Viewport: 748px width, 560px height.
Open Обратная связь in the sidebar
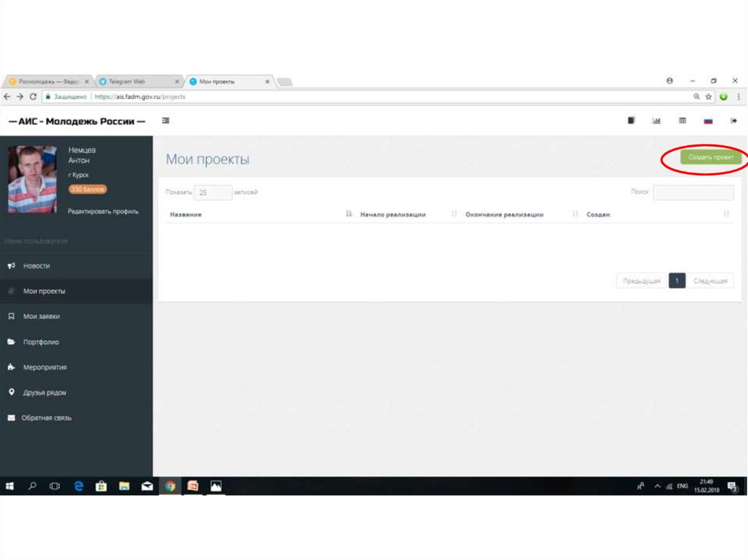(x=76, y=418)
